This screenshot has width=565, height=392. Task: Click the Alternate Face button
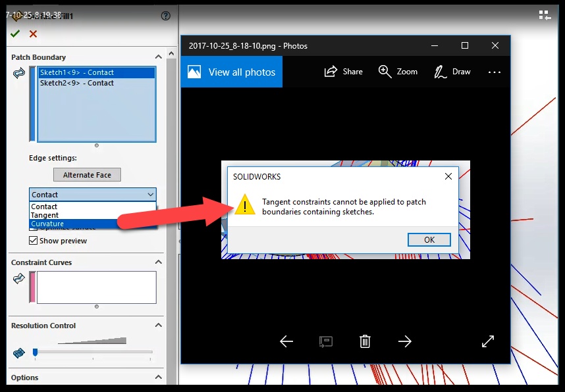(x=87, y=175)
